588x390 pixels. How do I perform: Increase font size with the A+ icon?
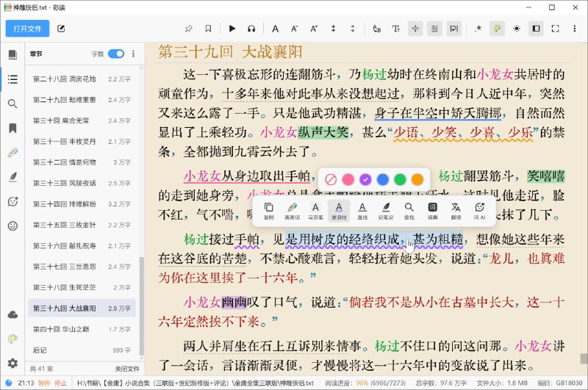[314, 29]
